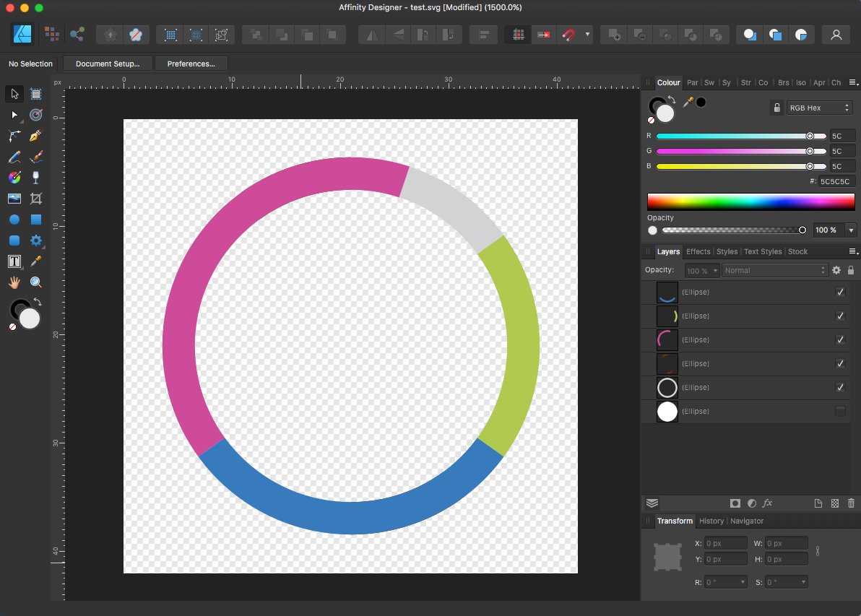Uncheck visibility on the pink Ellipse layer

coord(840,339)
